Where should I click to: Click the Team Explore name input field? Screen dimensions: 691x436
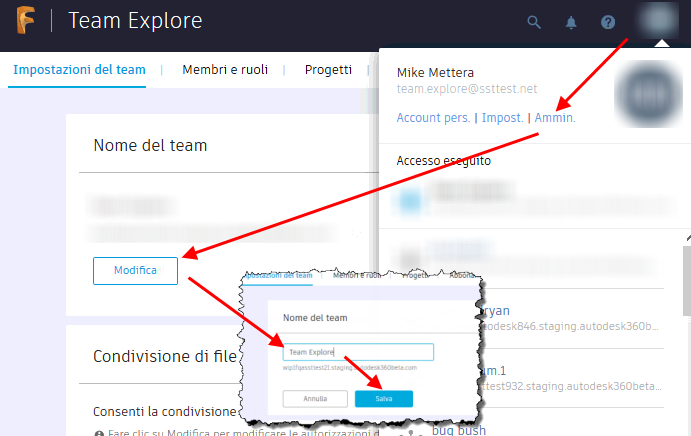click(x=358, y=352)
